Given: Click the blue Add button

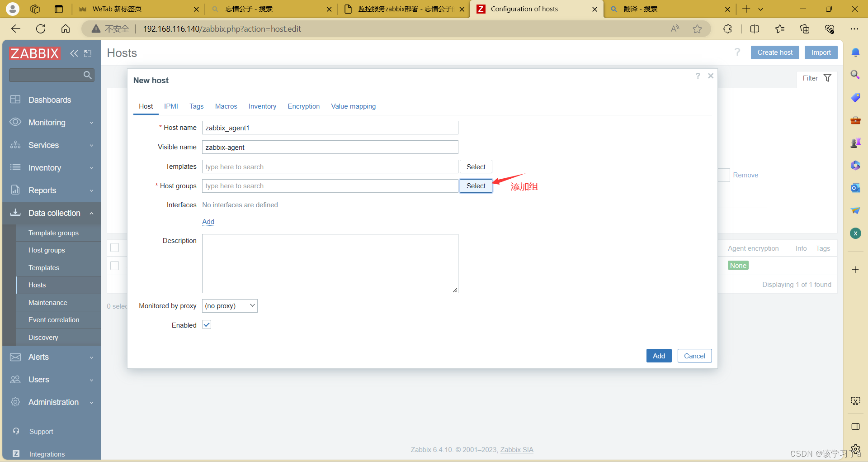Looking at the screenshot, I should tap(659, 356).
